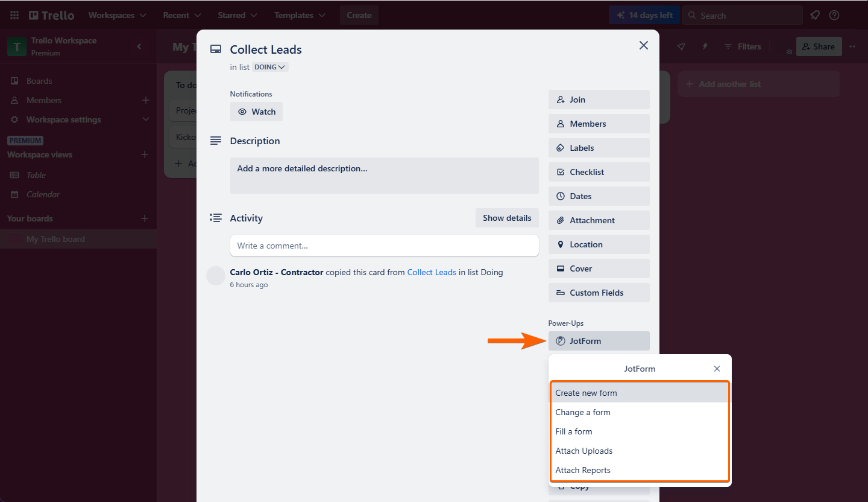Screen dimensions: 868x502
Task: Click the automation lightning bolt icon
Action: 705,46
